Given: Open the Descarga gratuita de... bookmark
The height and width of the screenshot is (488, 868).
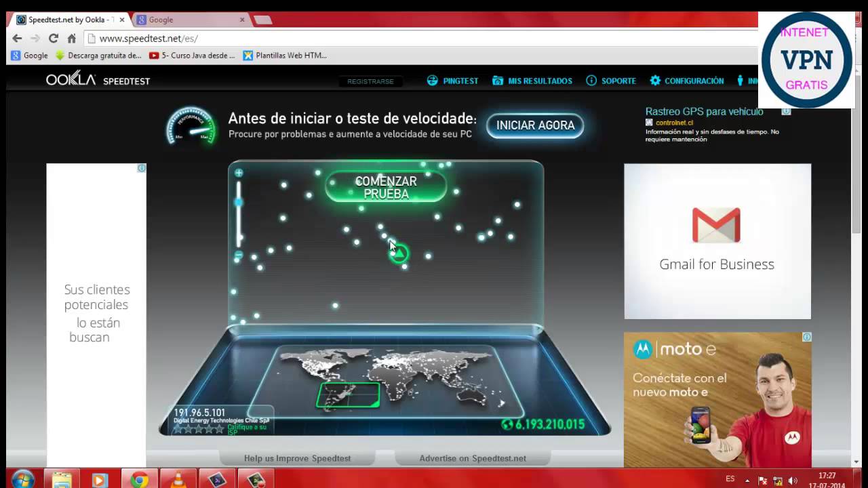Looking at the screenshot, I should coord(98,56).
